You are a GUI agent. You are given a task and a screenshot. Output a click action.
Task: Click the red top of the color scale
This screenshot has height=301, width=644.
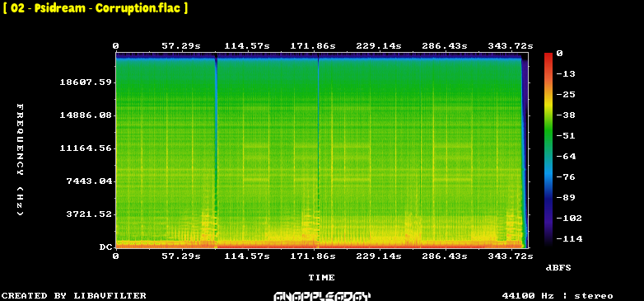[x=548, y=54]
